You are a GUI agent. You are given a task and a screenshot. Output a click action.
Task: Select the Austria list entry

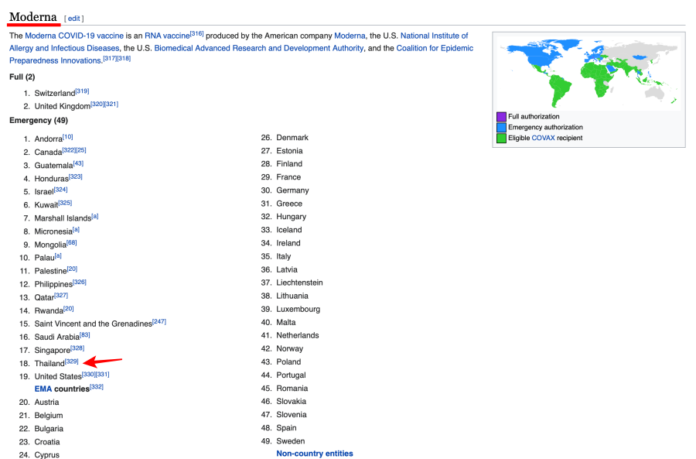coord(47,402)
